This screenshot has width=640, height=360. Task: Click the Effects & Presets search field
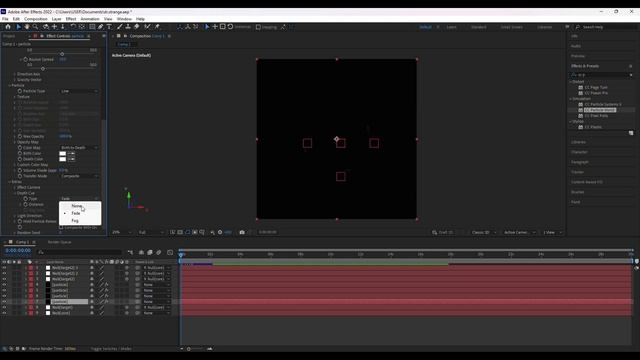[602, 75]
